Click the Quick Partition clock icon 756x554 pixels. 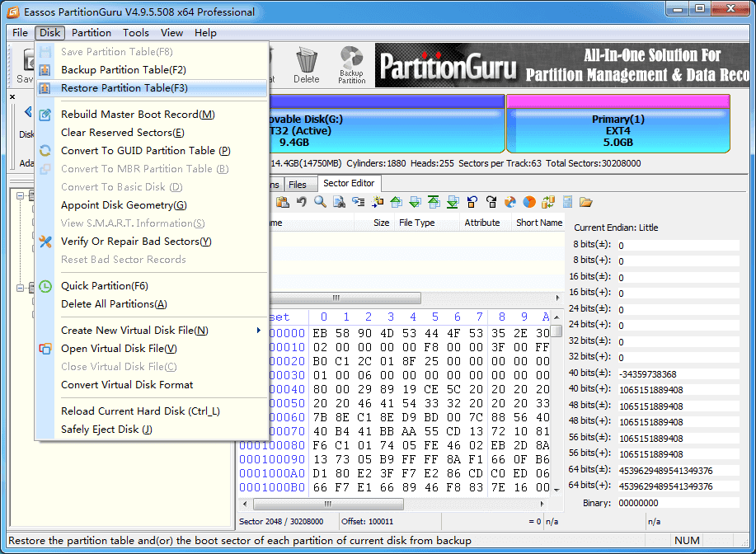(45, 286)
